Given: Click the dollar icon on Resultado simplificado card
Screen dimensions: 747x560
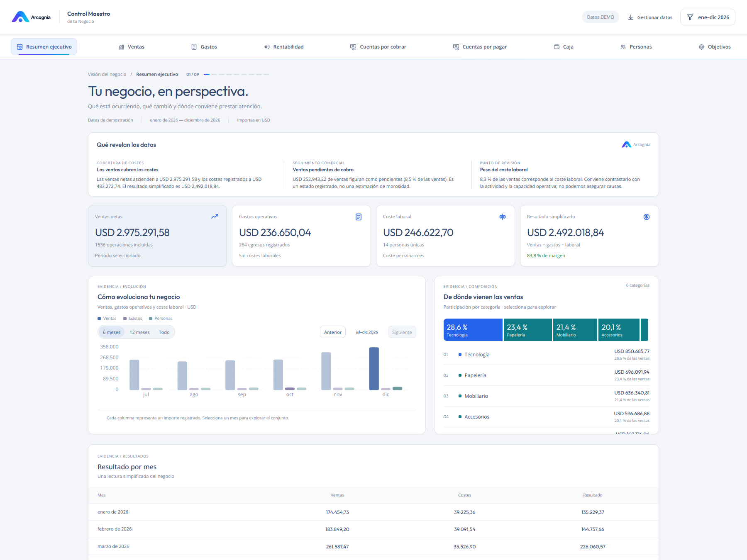Looking at the screenshot, I should (647, 217).
